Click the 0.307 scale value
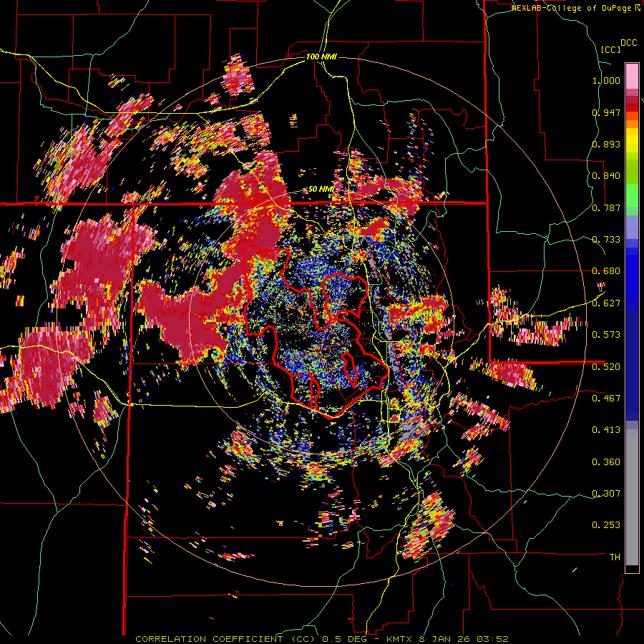Image resolution: width=644 pixels, height=644 pixels. pyautogui.click(x=606, y=493)
